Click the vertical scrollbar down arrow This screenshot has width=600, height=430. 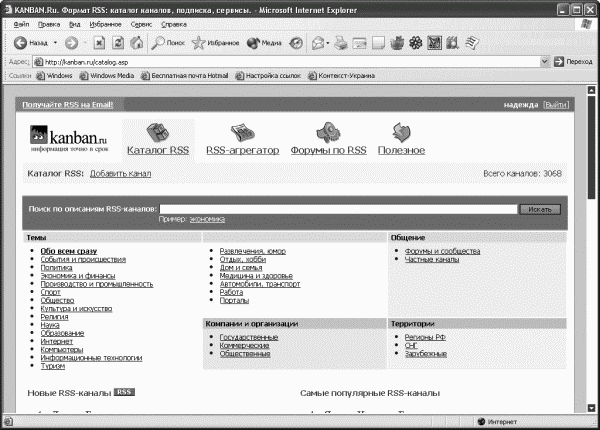[x=591, y=408]
